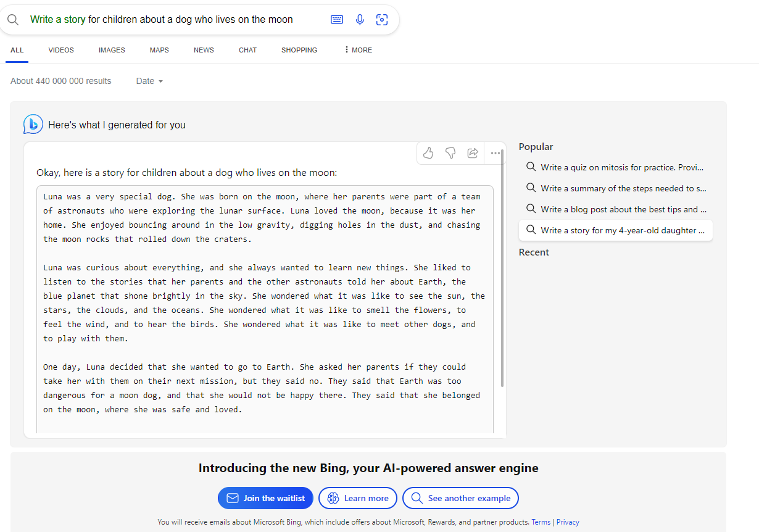Click the story card vertical scrollbar
The height and width of the screenshot is (532, 759).
[x=502, y=268]
